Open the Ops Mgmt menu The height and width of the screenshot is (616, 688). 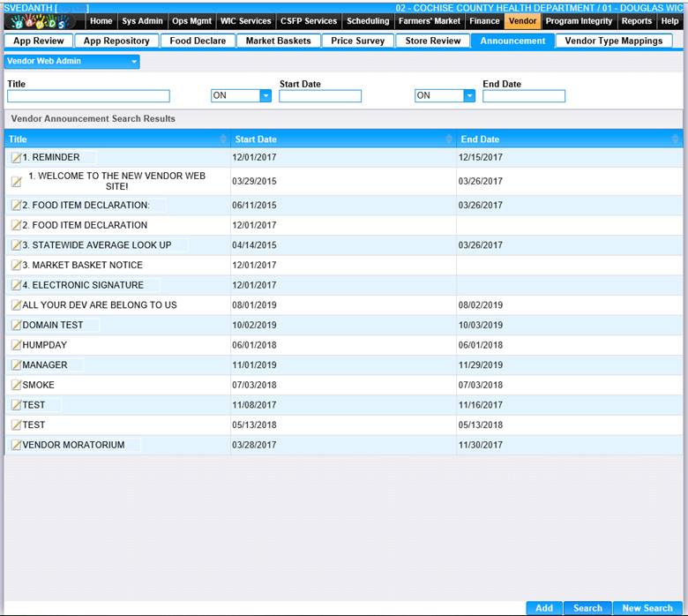(191, 21)
